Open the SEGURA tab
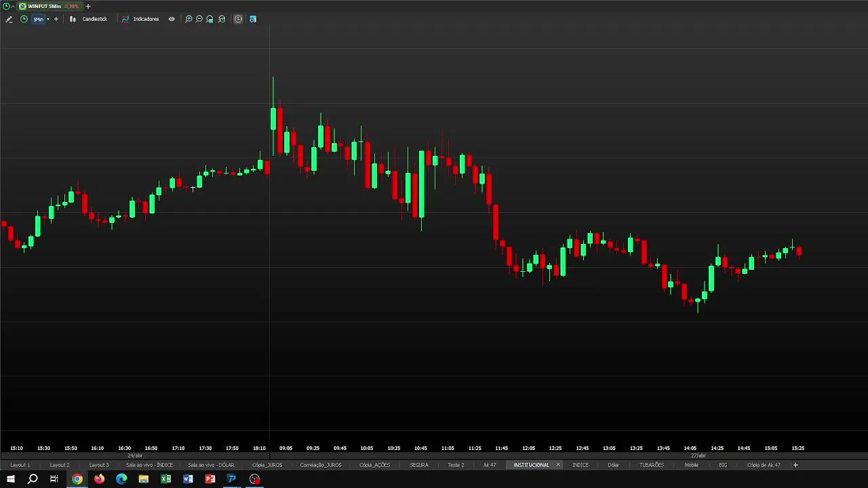868x488 pixels. 419,465
